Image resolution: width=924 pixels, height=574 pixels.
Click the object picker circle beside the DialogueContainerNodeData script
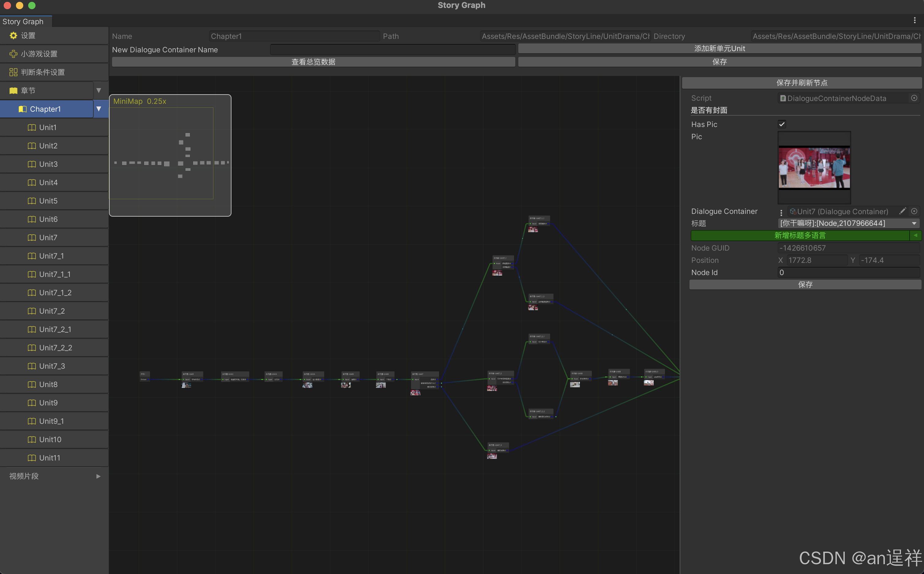[x=914, y=98]
